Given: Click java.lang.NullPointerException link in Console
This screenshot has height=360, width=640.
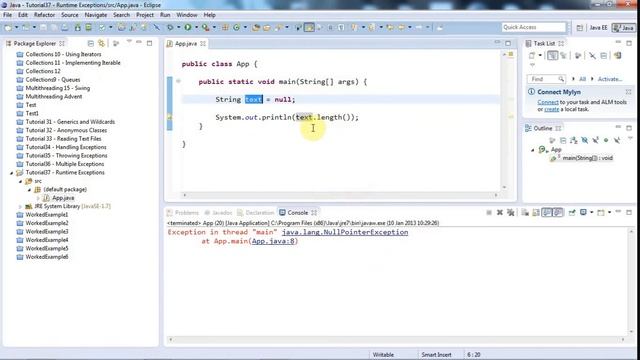Looking at the screenshot, I should (345, 232).
